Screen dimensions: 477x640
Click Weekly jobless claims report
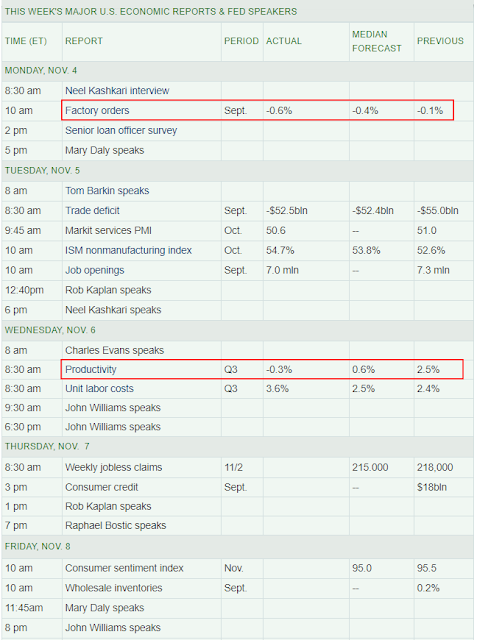(x=114, y=468)
